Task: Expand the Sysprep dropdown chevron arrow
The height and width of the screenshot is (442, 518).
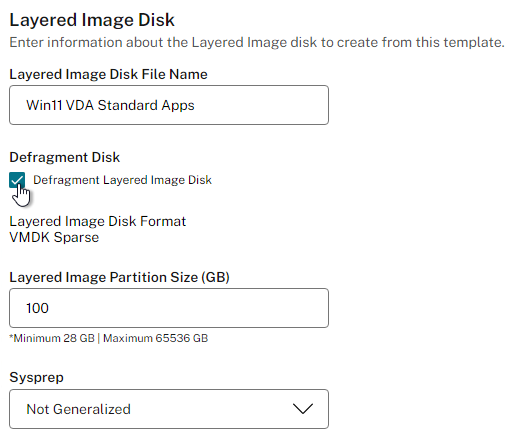Action: pyautogui.click(x=303, y=409)
